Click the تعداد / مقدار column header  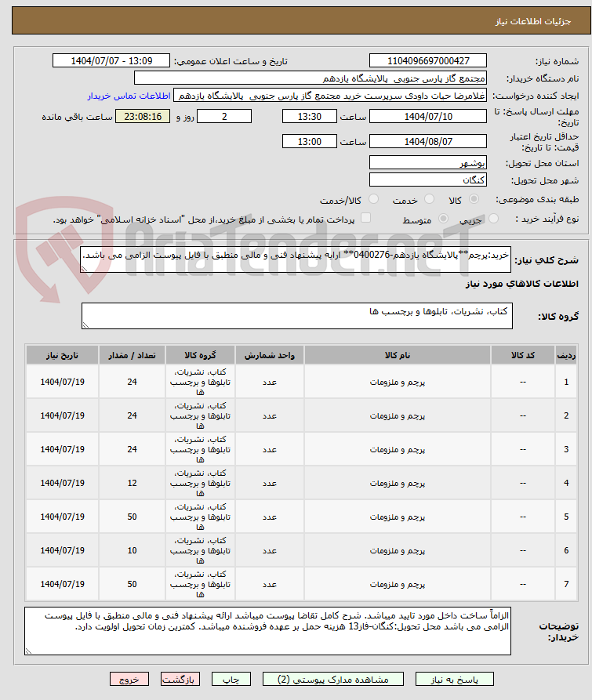tap(132, 355)
